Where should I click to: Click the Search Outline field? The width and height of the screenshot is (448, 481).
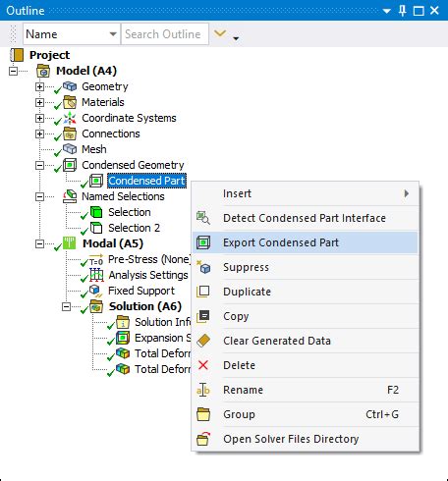point(165,34)
